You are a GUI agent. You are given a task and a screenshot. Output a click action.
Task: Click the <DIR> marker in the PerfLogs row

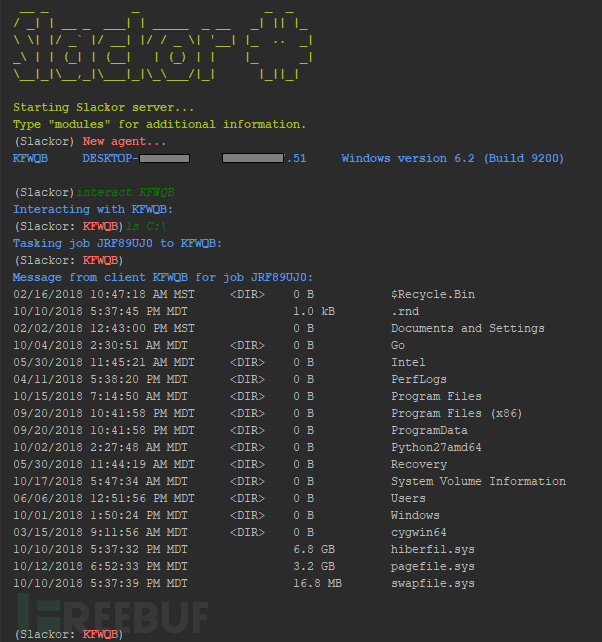click(247, 380)
